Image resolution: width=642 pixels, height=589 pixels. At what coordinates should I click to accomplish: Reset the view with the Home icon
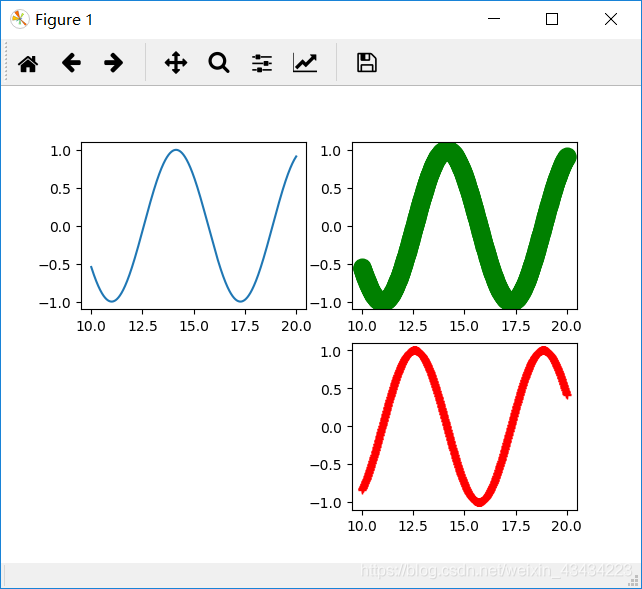[x=28, y=63]
